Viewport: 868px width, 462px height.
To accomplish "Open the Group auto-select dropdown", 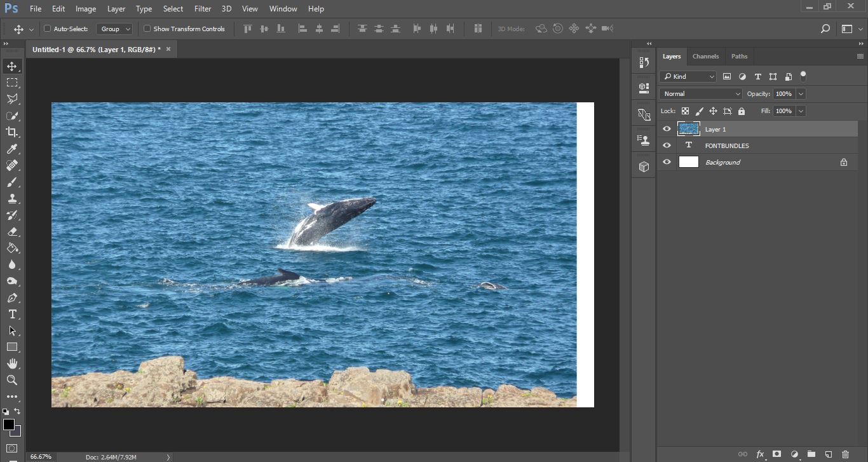I will tap(115, 29).
